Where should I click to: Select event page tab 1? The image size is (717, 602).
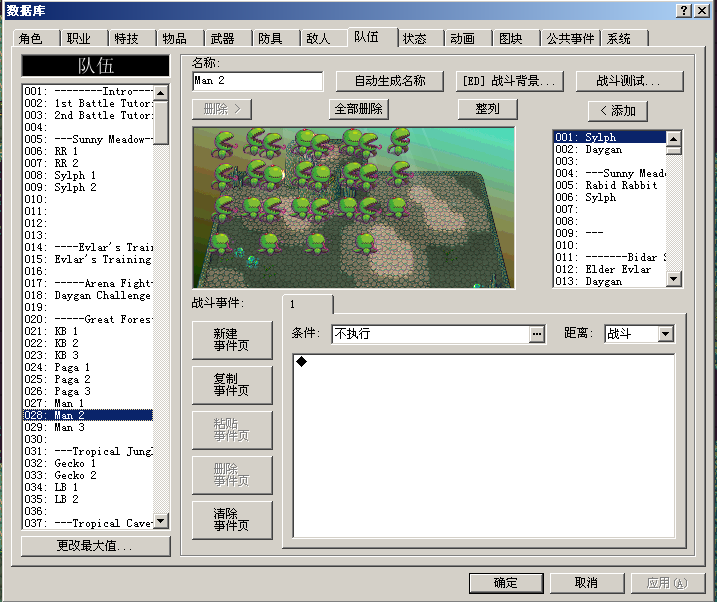pos(308,304)
